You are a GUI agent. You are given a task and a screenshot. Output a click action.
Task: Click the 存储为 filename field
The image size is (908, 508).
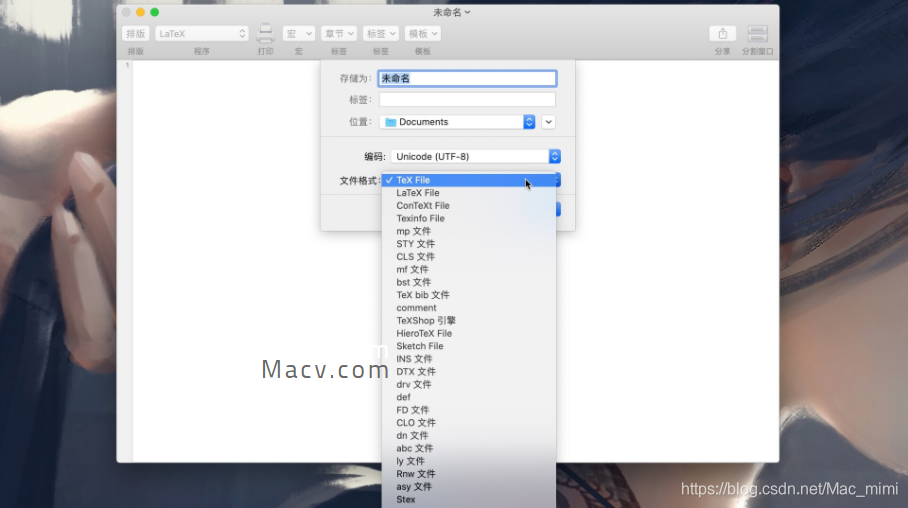click(x=467, y=78)
